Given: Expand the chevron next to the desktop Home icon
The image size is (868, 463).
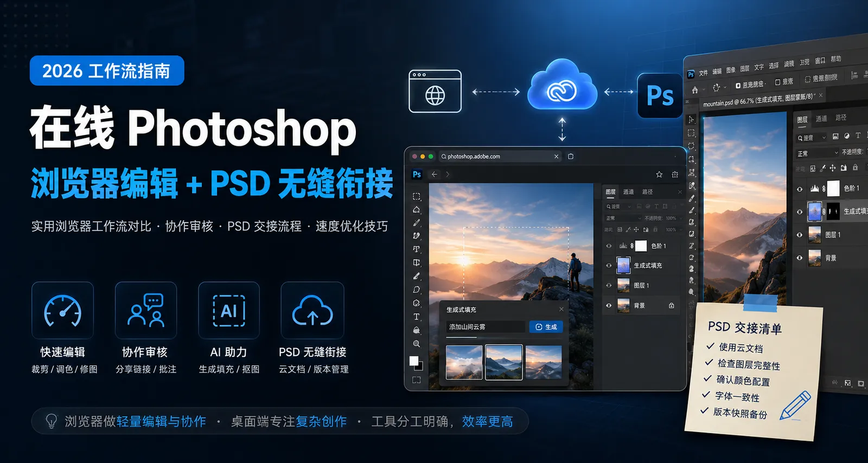Looking at the screenshot, I should (x=704, y=89).
